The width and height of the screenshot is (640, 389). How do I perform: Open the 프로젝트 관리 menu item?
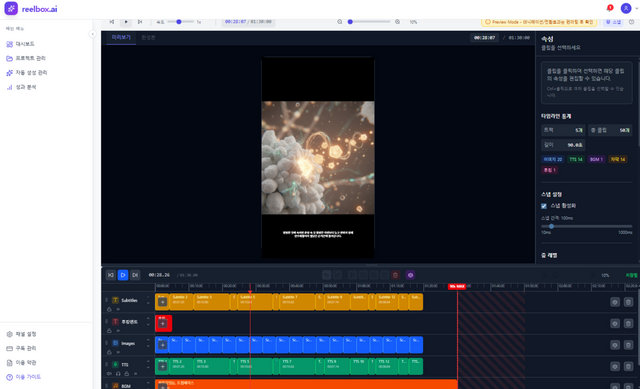coord(26,58)
